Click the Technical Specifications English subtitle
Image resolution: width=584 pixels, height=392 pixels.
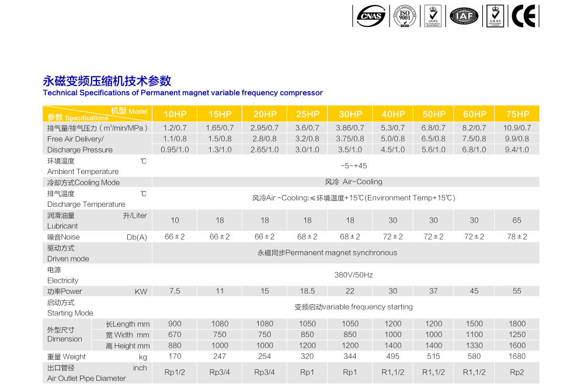point(182,93)
